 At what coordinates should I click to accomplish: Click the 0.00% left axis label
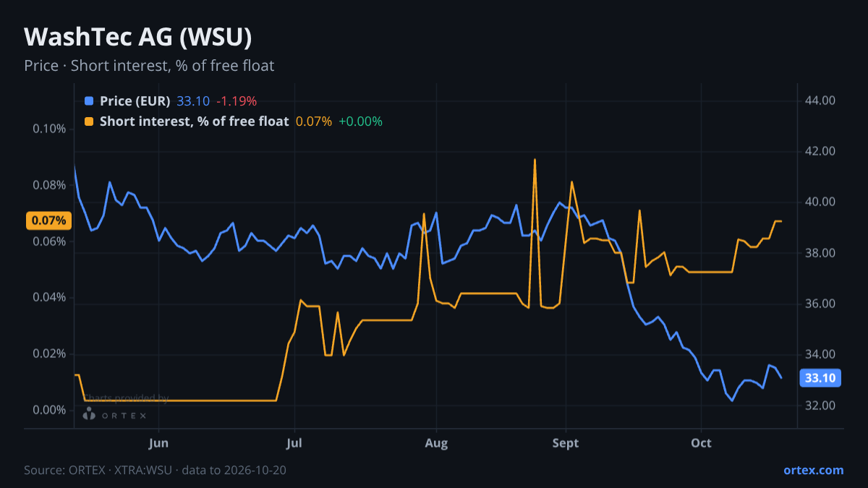click(50, 411)
